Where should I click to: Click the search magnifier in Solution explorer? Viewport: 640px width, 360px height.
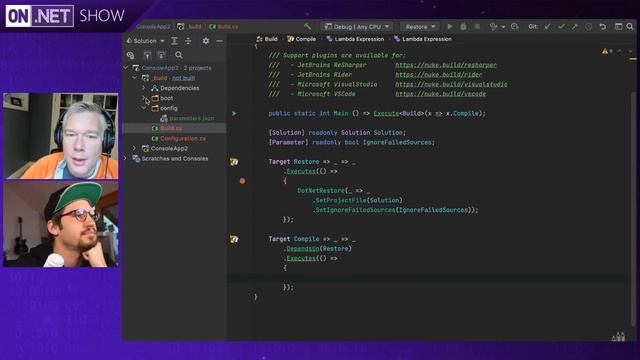(179, 55)
